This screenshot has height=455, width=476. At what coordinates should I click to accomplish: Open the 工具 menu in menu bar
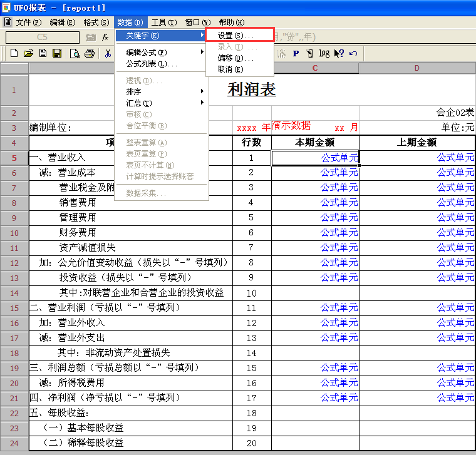[x=163, y=23]
